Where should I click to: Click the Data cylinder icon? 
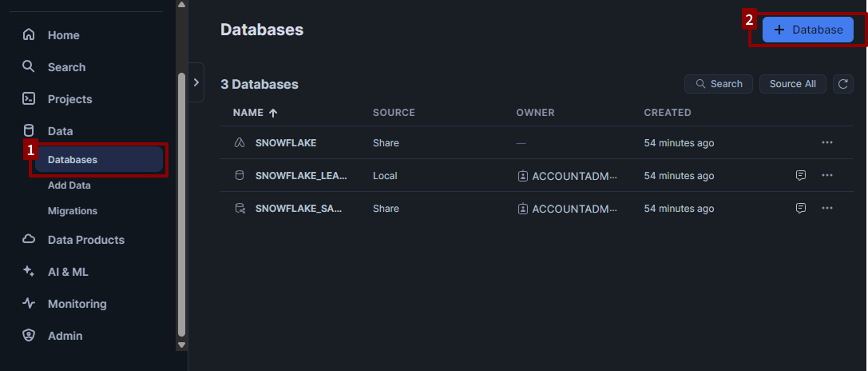tap(28, 131)
